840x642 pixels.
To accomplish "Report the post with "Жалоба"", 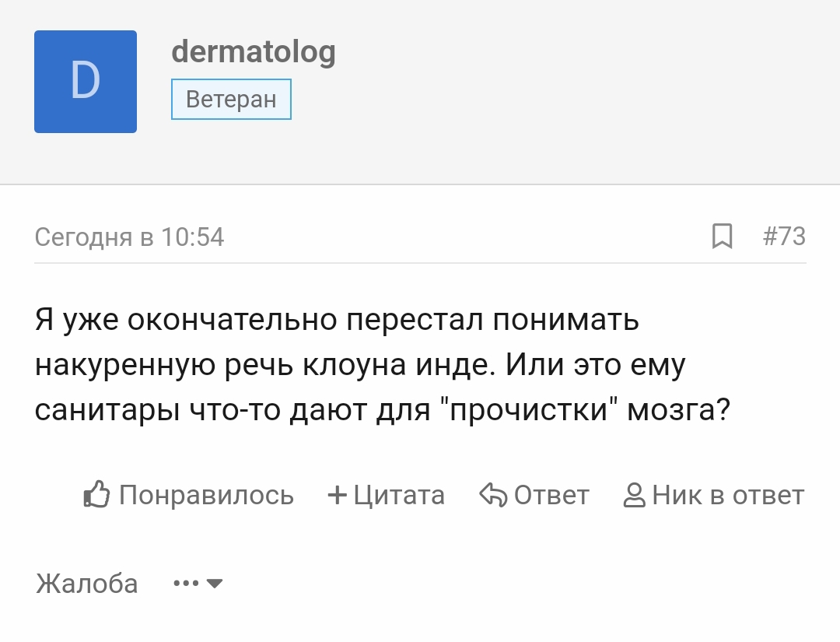I will click(x=86, y=583).
